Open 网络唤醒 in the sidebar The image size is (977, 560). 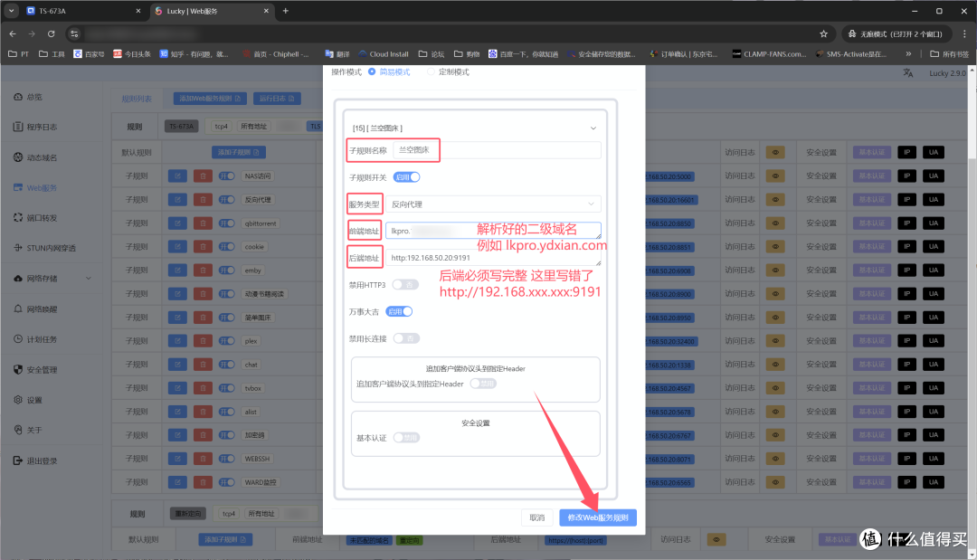35,309
